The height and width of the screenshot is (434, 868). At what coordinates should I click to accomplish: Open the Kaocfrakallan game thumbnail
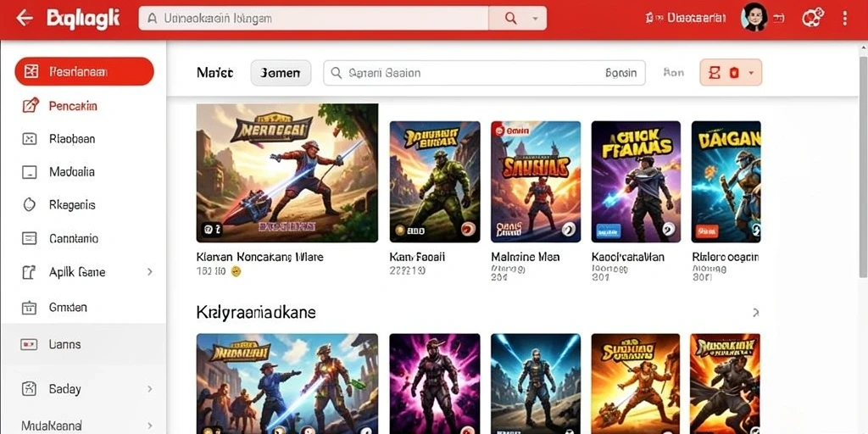636,181
